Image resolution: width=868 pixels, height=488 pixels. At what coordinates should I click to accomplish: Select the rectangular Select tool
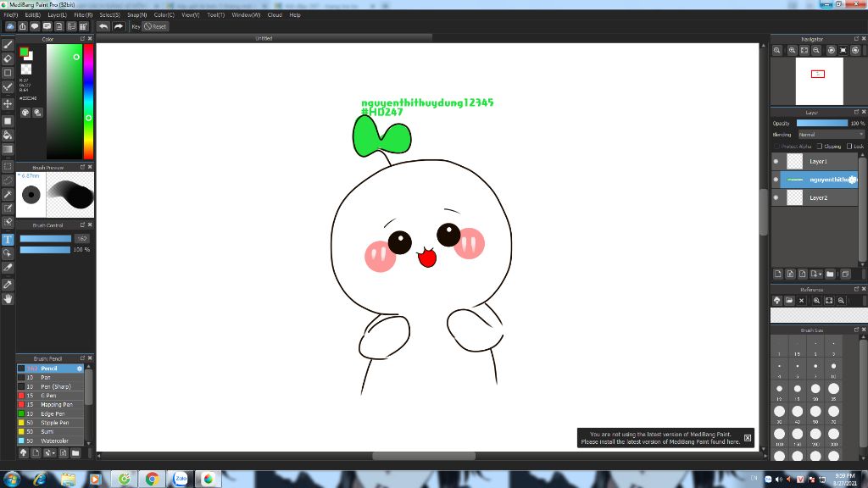coord(8,166)
